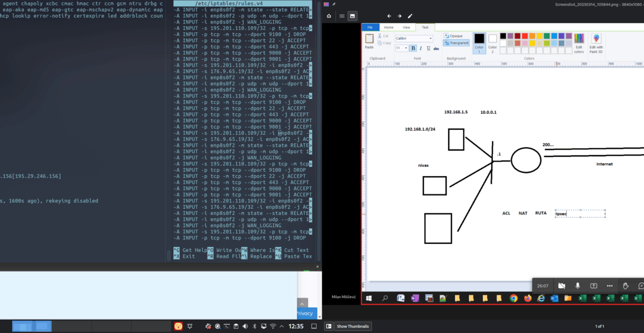The height and width of the screenshot is (333, 644).
Task: Select the Opaque background option
Action: tap(453, 35)
